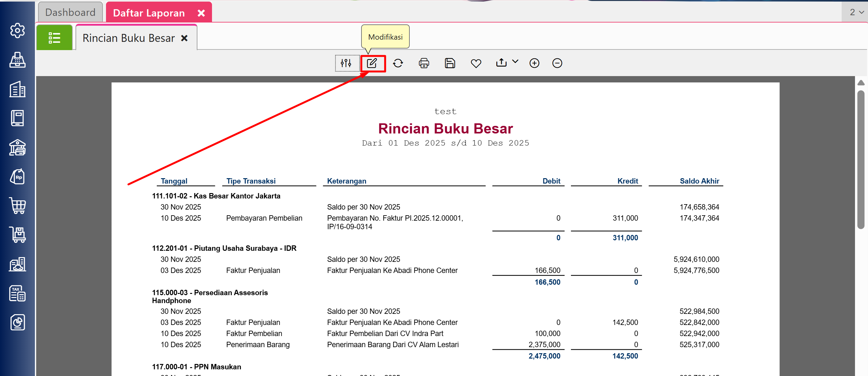Refresh the Rincian Buku Besar report
The height and width of the screenshot is (376, 868).
pyautogui.click(x=398, y=63)
